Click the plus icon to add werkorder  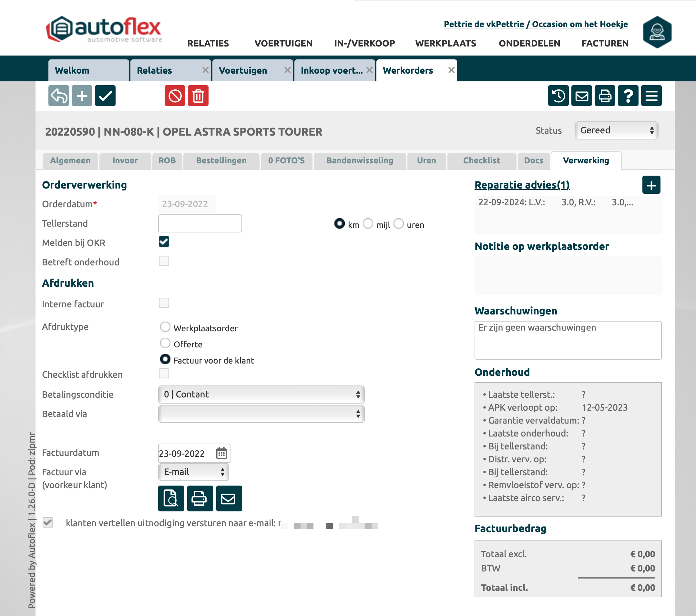pyautogui.click(x=82, y=96)
